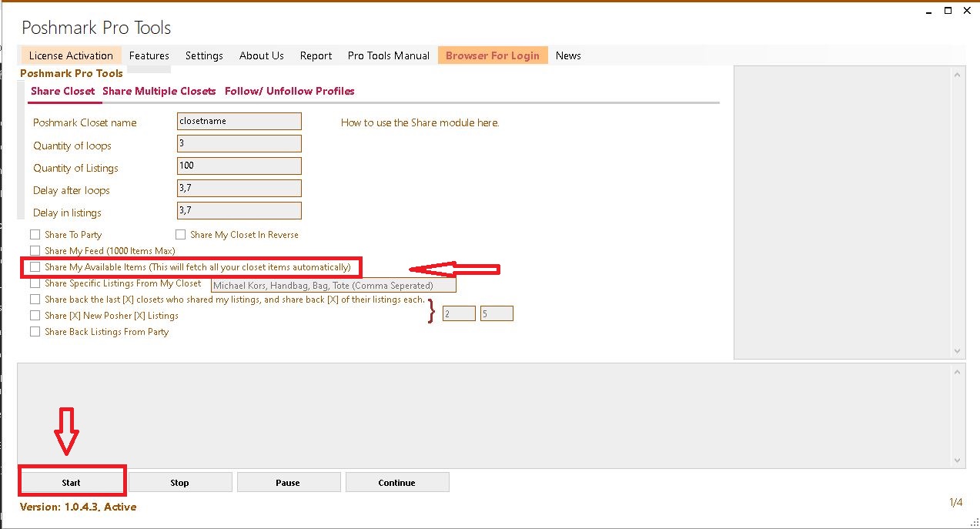Open the About Us tab

point(262,55)
